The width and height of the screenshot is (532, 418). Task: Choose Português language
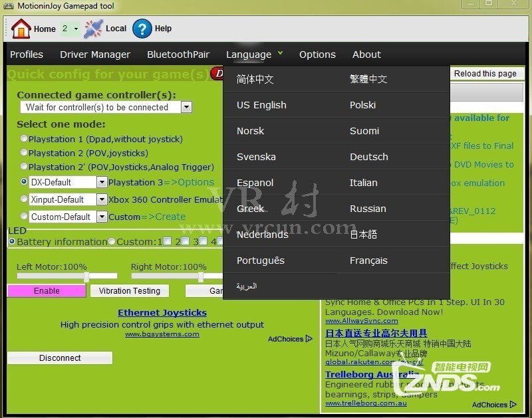260,261
